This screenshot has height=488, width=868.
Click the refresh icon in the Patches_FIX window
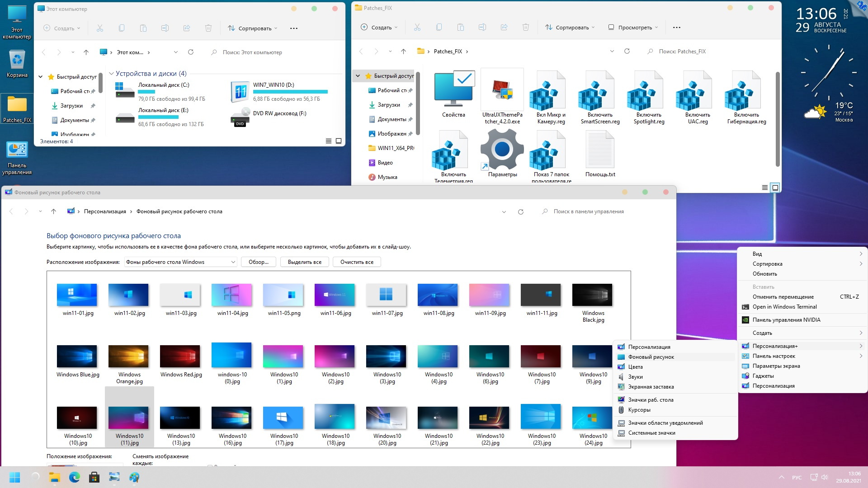[627, 52]
